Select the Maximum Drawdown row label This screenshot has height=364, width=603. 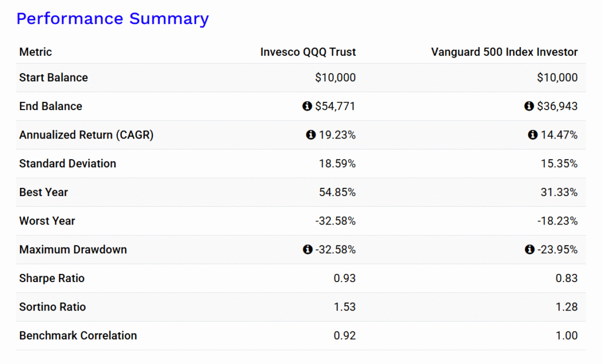pos(73,249)
